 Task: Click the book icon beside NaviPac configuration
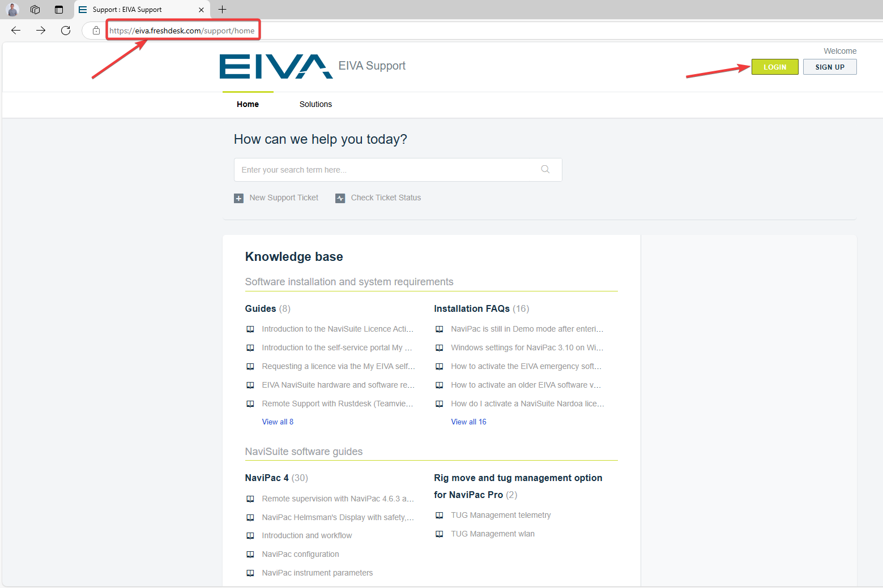(x=250, y=555)
